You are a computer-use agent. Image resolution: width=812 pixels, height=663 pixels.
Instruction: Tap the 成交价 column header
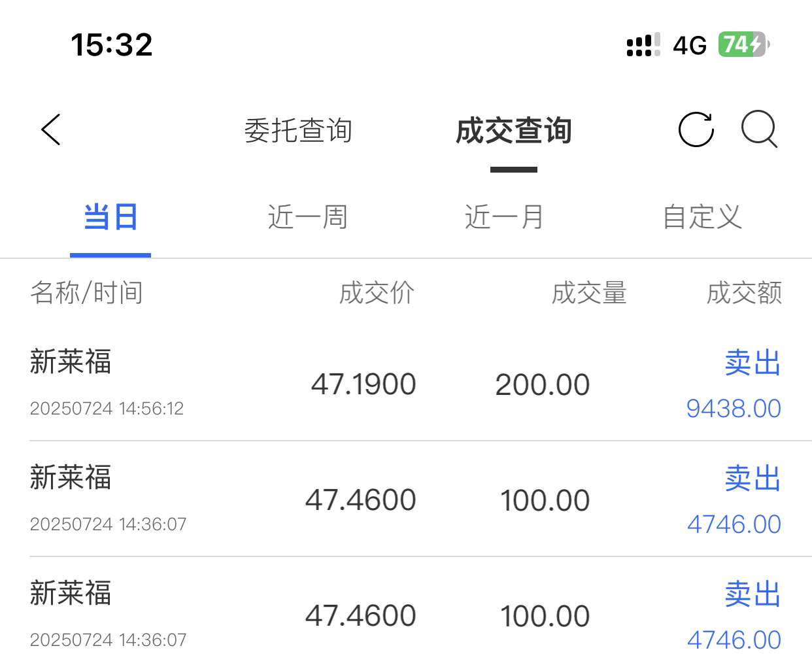point(377,292)
